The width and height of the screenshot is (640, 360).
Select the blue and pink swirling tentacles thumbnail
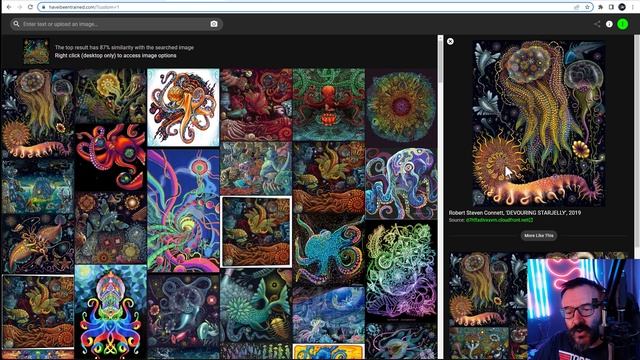[183, 211]
